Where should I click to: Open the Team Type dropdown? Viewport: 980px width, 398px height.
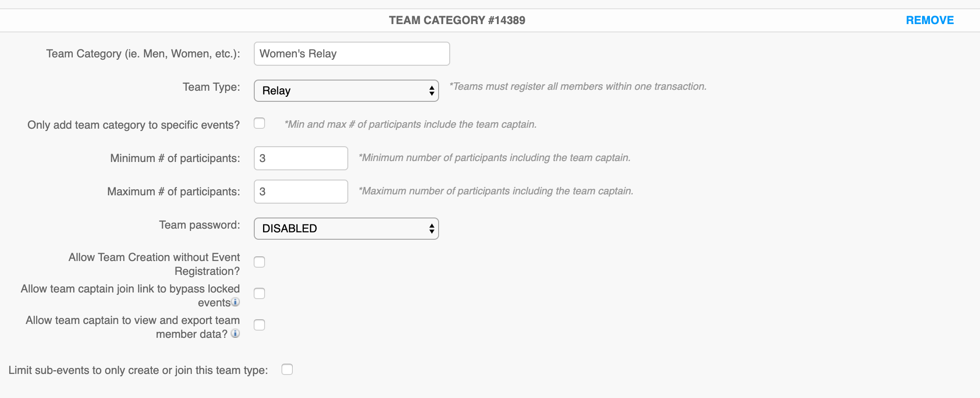tap(346, 91)
